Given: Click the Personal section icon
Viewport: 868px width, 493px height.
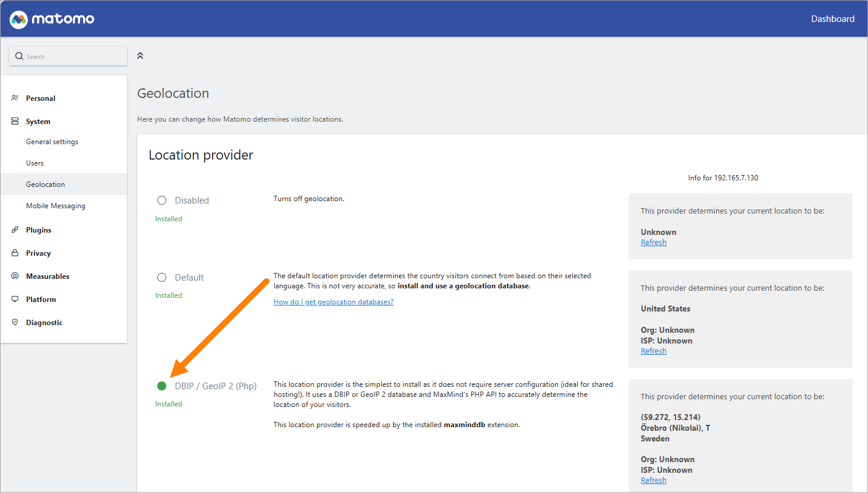Looking at the screenshot, I should click(15, 98).
